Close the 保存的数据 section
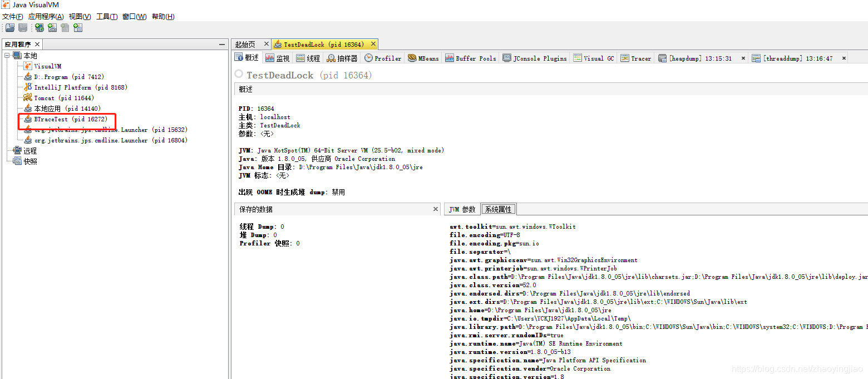Screen dimensions: 868x379 pos(436,209)
